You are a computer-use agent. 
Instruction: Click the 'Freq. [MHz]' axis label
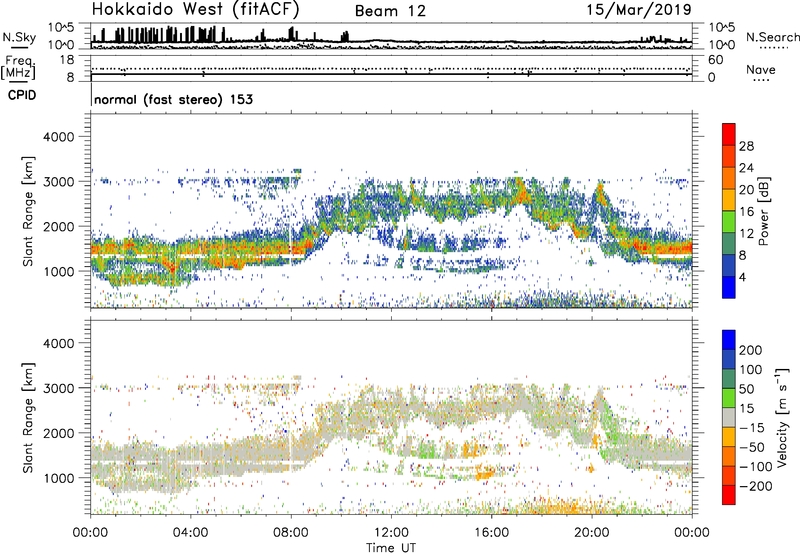pyautogui.click(x=18, y=68)
